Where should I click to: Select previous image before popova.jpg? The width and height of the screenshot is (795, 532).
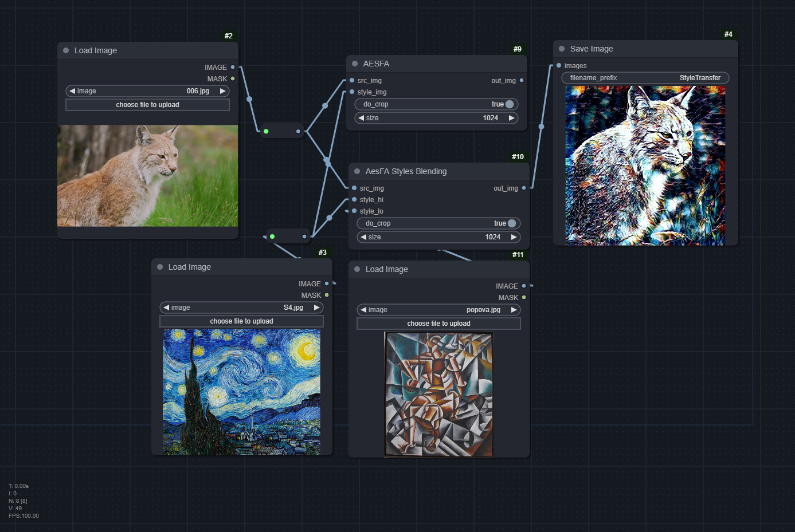(x=363, y=310)
